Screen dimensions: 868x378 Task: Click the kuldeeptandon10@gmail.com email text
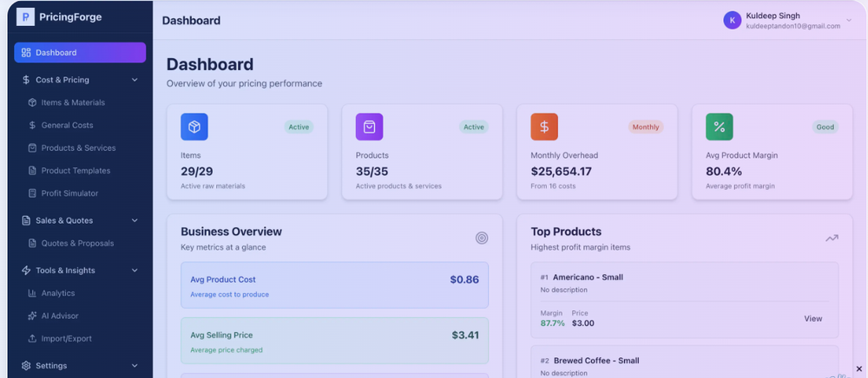click(792, 26)
